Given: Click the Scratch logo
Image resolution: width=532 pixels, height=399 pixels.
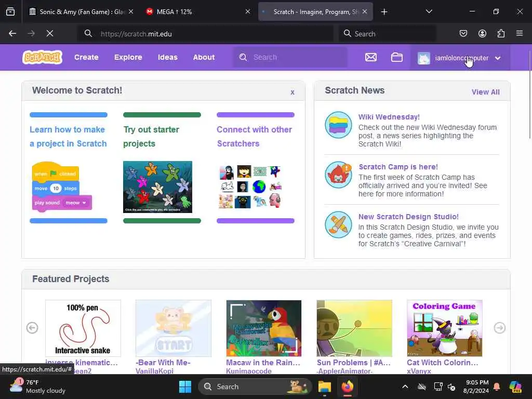Looking at the screenshot, I should tap(42, 57).
